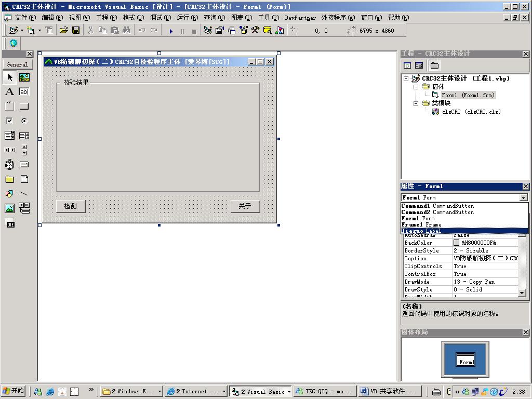This screenshot has height=399, width=532.
Task: Click the Find binoculars toolbar icon
Action: point(127,31)
